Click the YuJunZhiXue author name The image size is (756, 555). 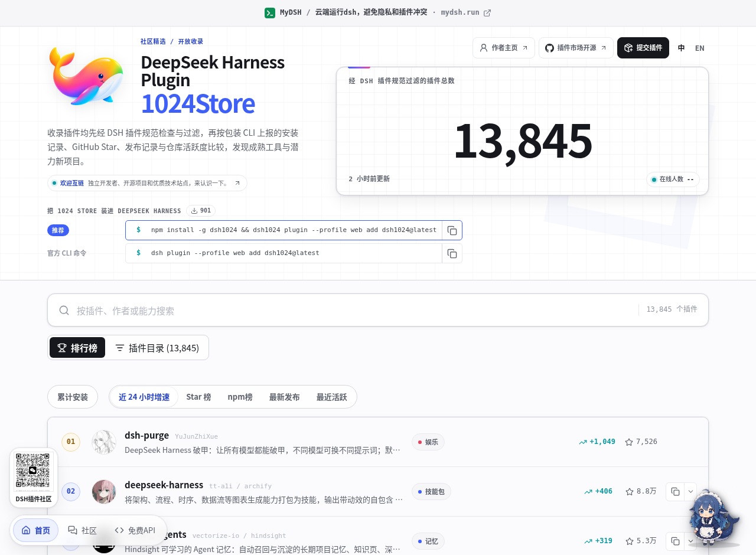click(x=196, y=437)
